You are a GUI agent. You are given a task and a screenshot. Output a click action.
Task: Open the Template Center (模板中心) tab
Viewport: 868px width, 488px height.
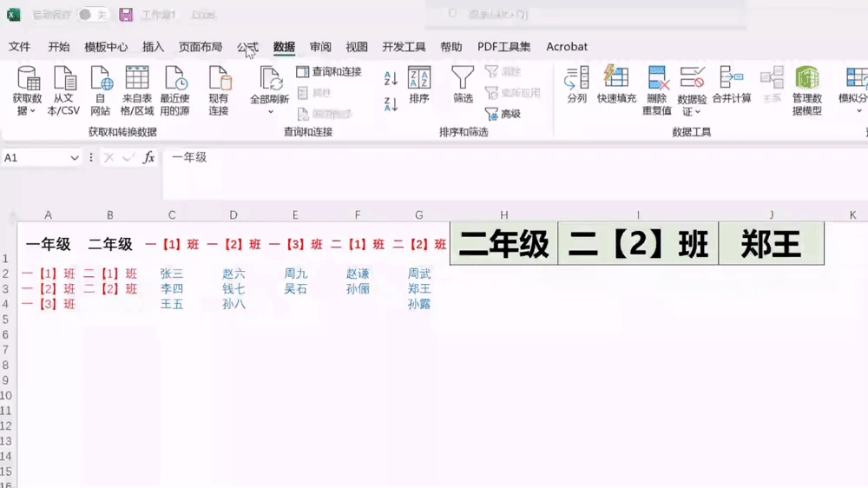click(x=106, y=47)
